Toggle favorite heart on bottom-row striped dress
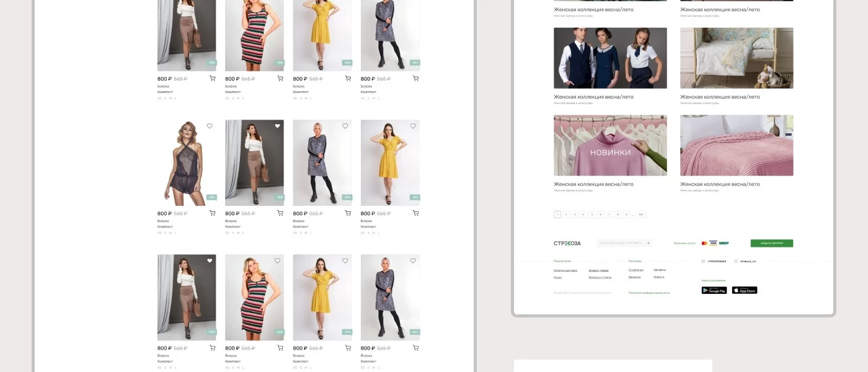 click(277, 260)
